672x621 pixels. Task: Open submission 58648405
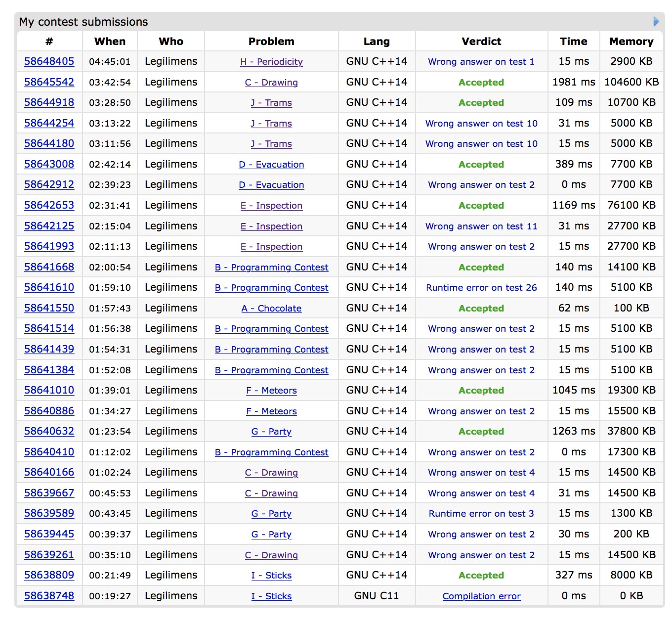(49, 61)
